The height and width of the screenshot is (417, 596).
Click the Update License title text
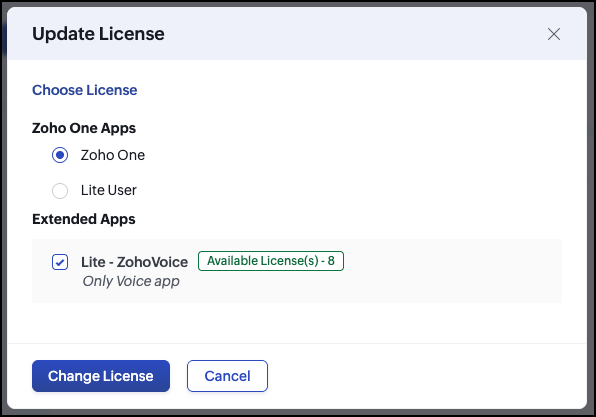click(98, 34)
